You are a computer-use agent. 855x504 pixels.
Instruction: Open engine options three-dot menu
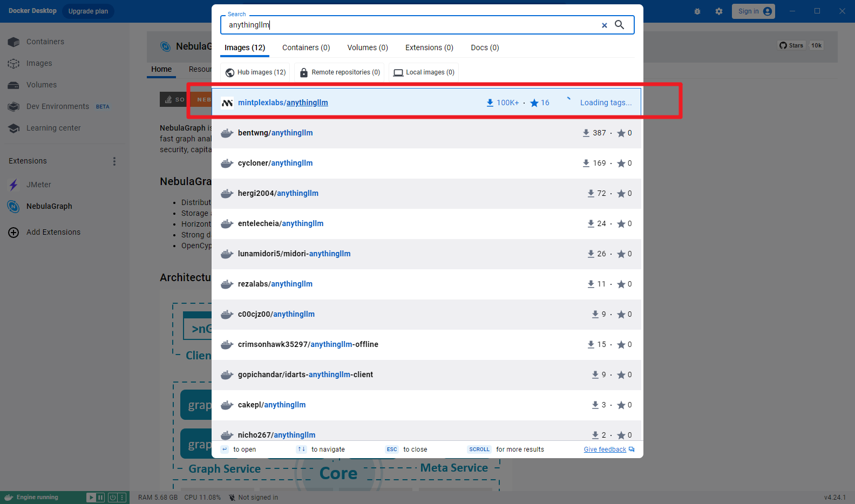click(122, 498)
